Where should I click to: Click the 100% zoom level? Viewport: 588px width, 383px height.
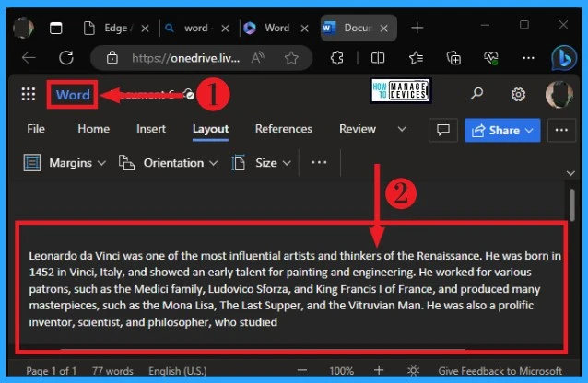pos(341,371)
